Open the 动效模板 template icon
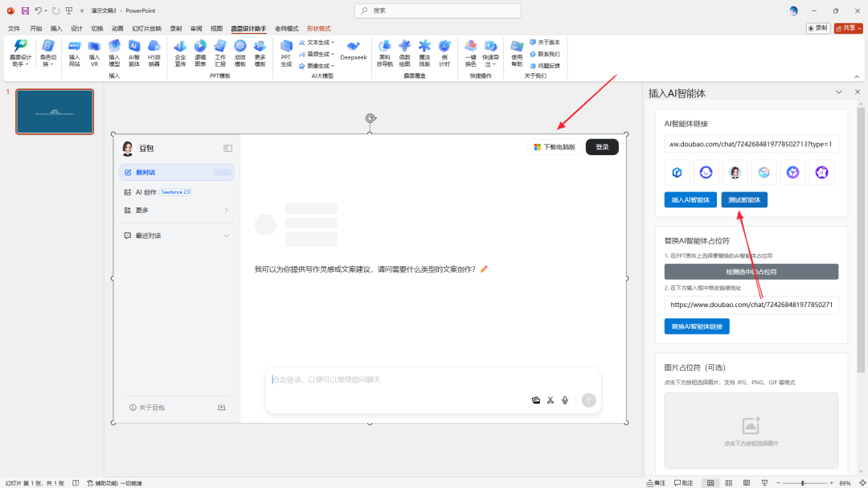The image size is (868, 488). pos(240,53)
